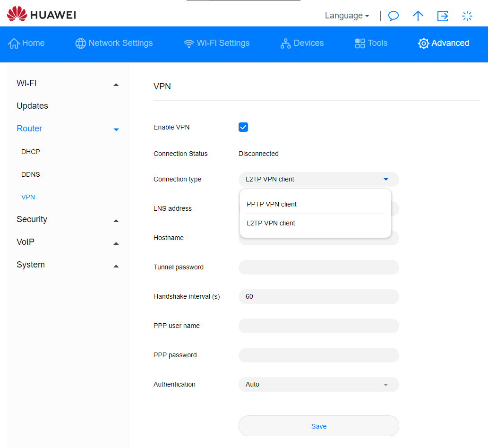This screenshot has width=488, height=448.
Task: Click the logout icon in header
Action: tap(443, 16)
